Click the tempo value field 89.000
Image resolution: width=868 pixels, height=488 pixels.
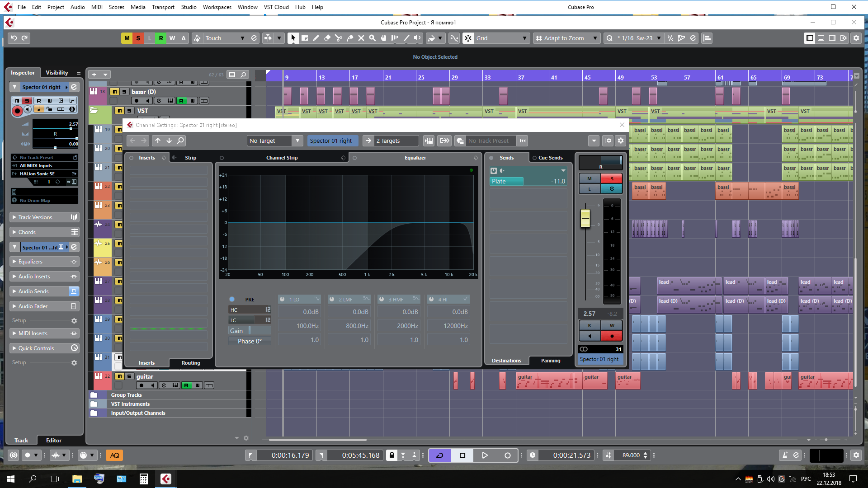[x=631, y=455]
